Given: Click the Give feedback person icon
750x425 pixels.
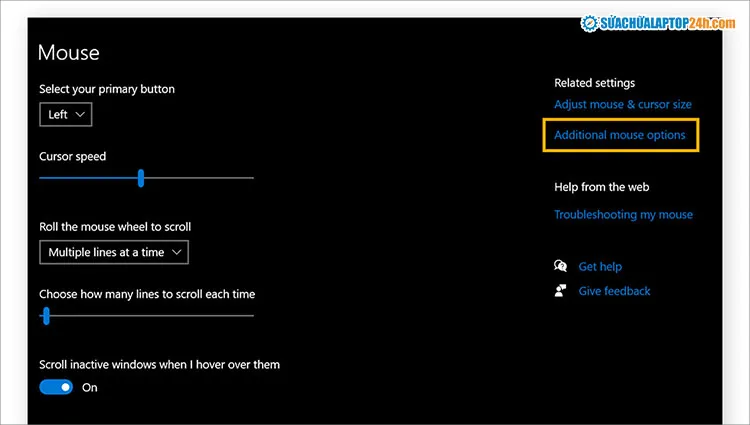Looking at the screenshot, I should [x=561, y=291].
